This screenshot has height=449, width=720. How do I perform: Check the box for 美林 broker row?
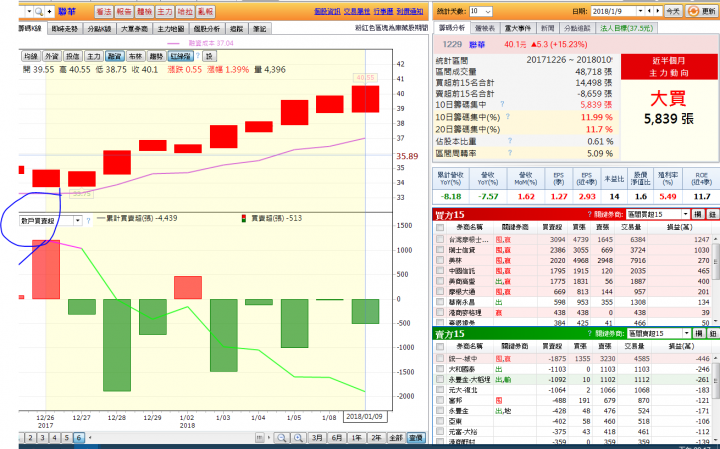click(440, 260)
